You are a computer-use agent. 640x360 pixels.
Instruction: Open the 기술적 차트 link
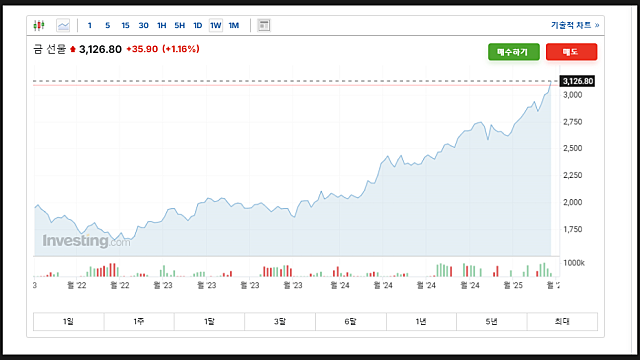[575, 25]
